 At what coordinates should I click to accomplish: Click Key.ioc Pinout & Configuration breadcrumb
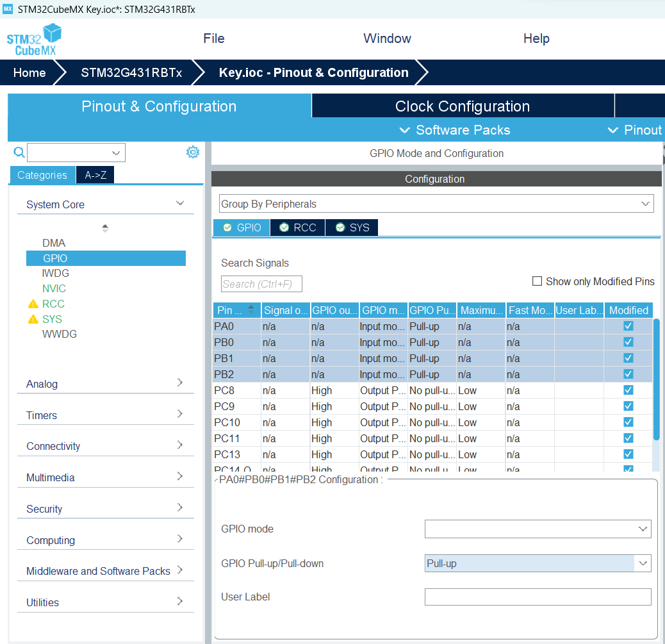coord(313,72)
